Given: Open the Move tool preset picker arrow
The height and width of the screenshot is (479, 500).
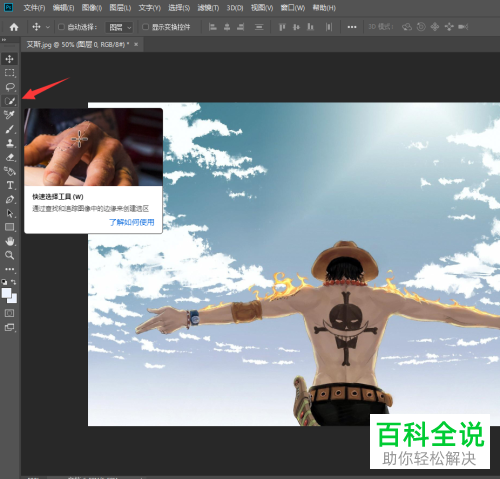Looking at the screenshot, I should click(48, 27).
